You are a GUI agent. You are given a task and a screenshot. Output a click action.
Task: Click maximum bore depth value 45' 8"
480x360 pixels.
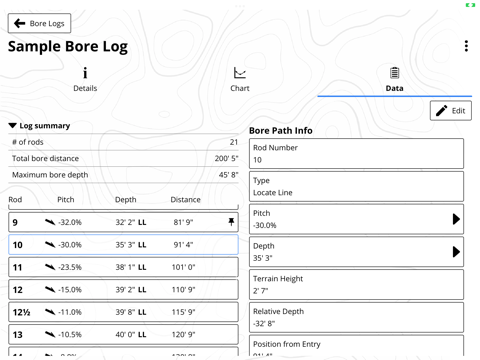click(228, 175)
